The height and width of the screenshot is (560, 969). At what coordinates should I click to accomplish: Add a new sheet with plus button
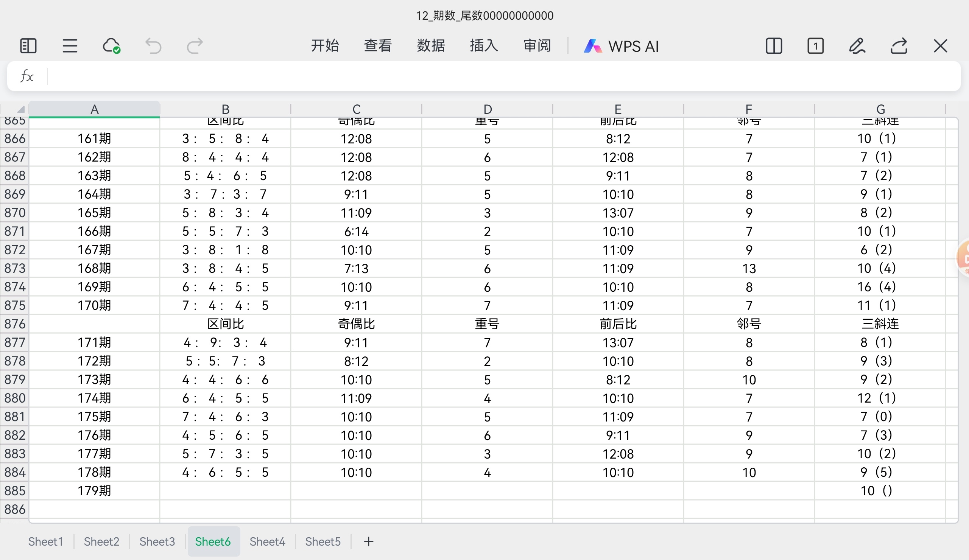tap(368, 541)
